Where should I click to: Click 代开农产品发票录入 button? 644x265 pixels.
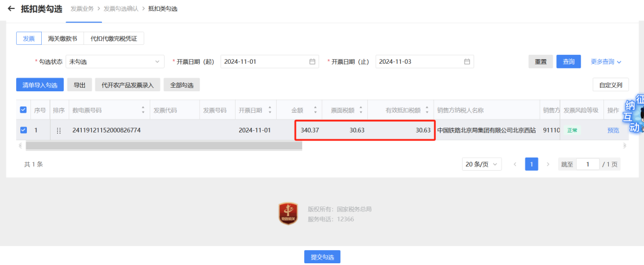pyautogui.click(x=128, y=85)
